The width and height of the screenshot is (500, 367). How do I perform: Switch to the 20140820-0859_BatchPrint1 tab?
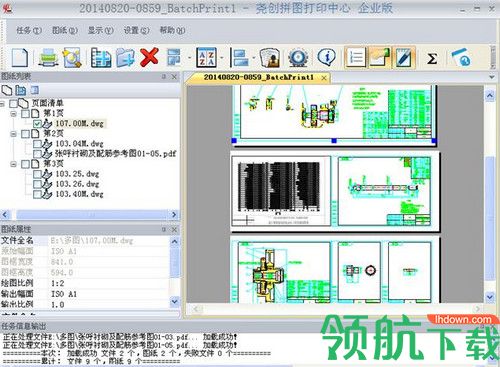point(259,77)
